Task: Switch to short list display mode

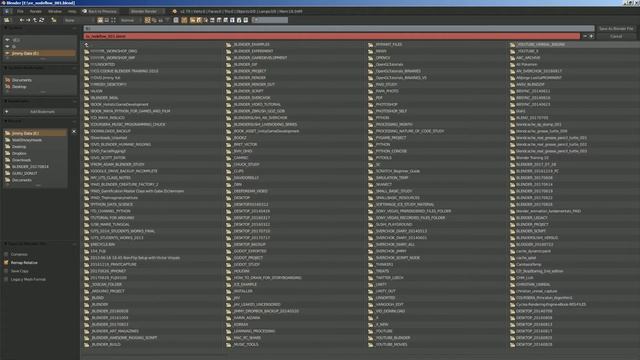Action: pyautogui.click(x=100, y=20)
